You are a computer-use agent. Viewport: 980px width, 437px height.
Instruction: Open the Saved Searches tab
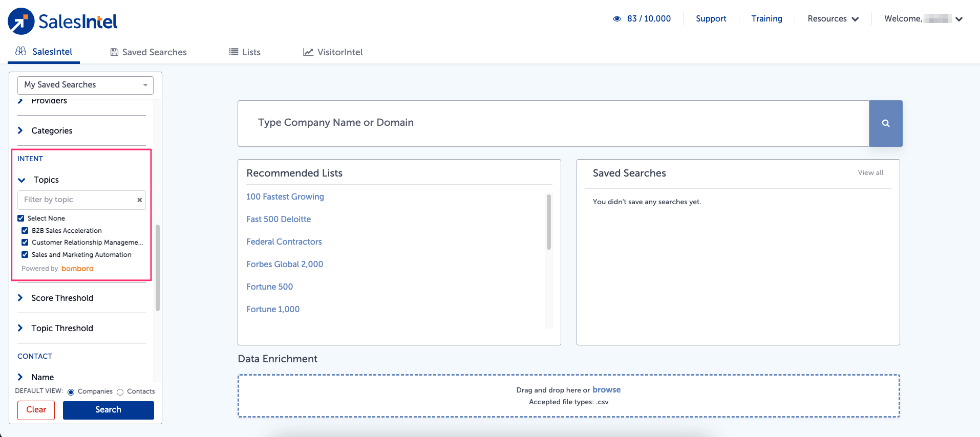pos(148,52)
